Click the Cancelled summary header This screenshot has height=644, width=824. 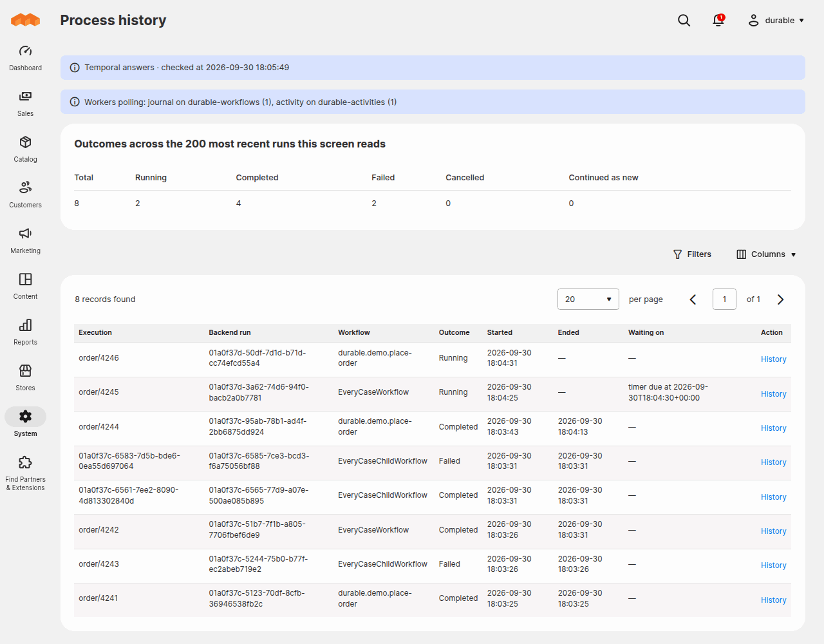pos(465,178)
